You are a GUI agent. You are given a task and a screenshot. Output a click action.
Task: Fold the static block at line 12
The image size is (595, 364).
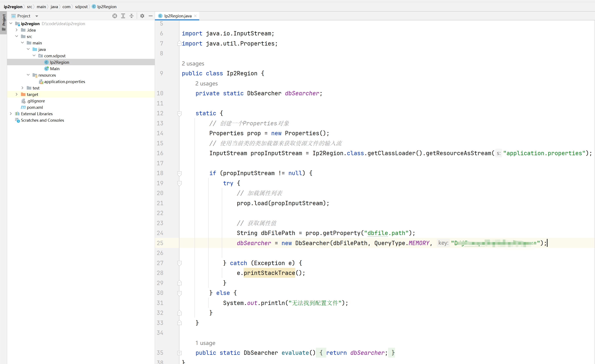coord(179,113)
